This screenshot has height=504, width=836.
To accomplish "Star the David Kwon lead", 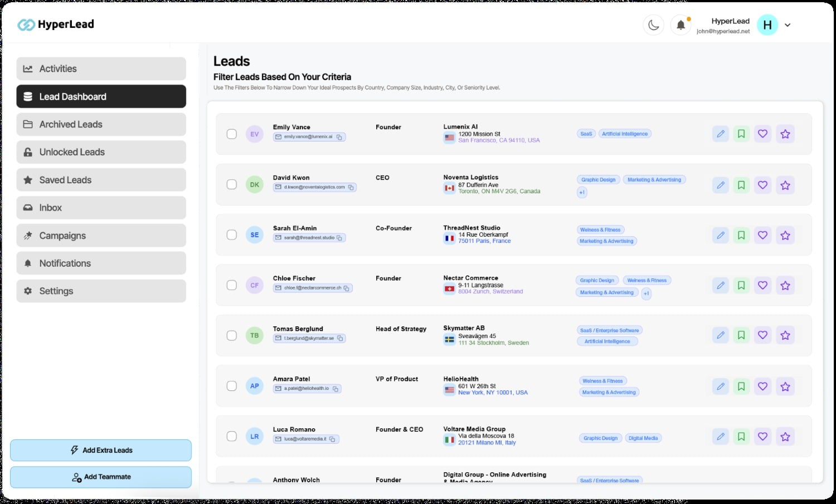I will (785, 185).
